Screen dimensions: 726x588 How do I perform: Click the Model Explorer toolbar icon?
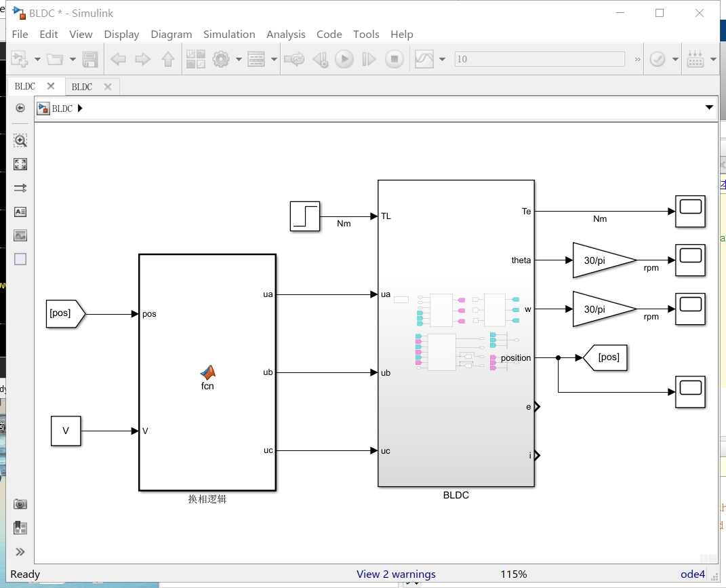coord(256,59)
